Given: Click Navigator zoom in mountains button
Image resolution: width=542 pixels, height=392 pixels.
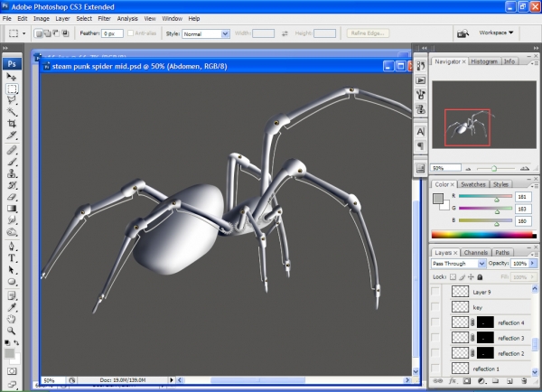Looking at the screenshot, I should [524, 168].
